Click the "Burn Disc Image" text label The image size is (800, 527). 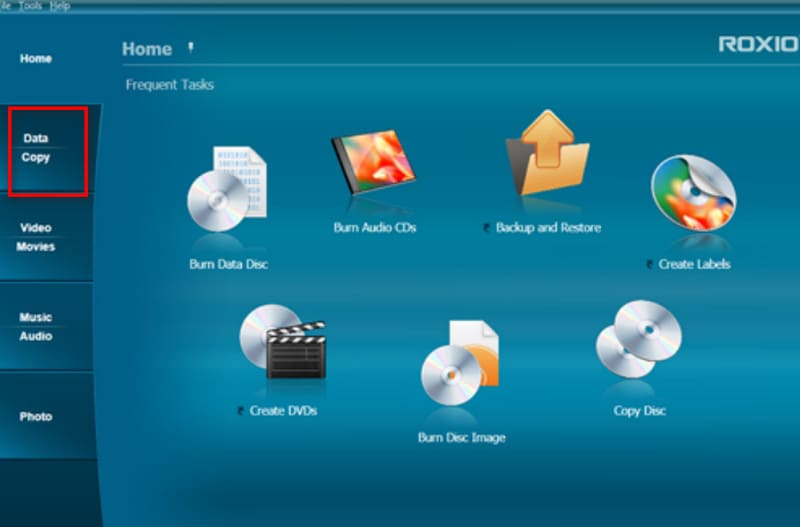click(461, 438)
